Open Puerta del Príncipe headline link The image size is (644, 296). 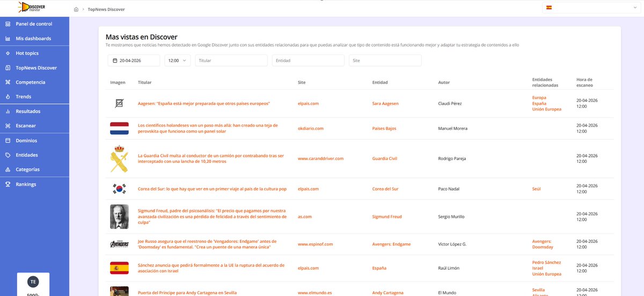[x=186, y=293]
